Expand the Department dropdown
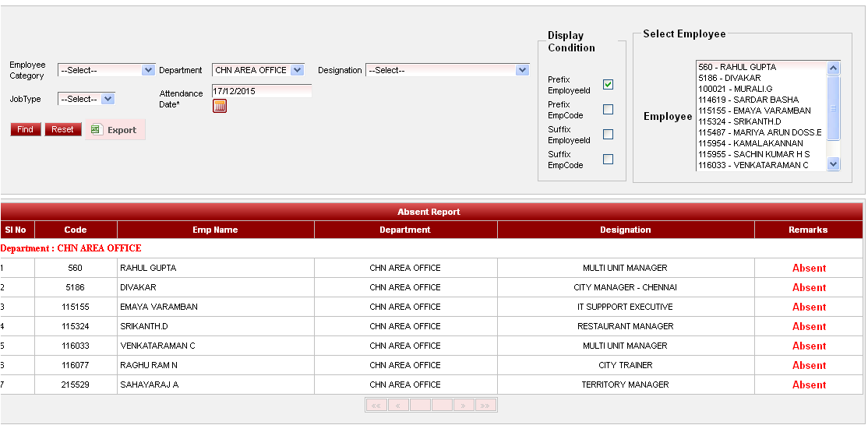 [258, 70]
